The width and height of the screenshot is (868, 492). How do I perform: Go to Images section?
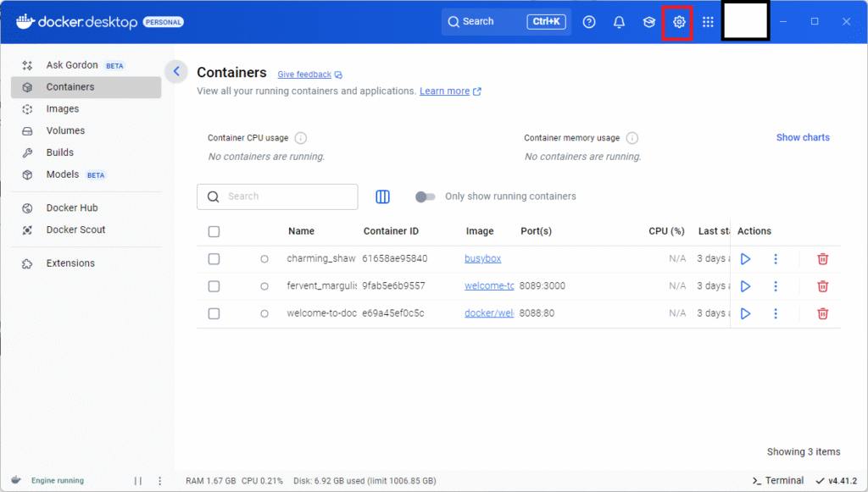pyautogui.click(x=86, y=109)
